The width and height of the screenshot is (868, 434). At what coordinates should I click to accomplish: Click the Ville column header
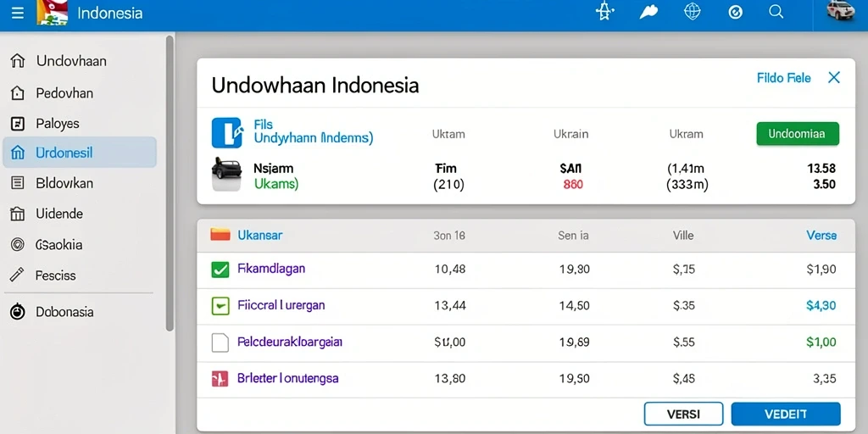click(x=683, y=236)
